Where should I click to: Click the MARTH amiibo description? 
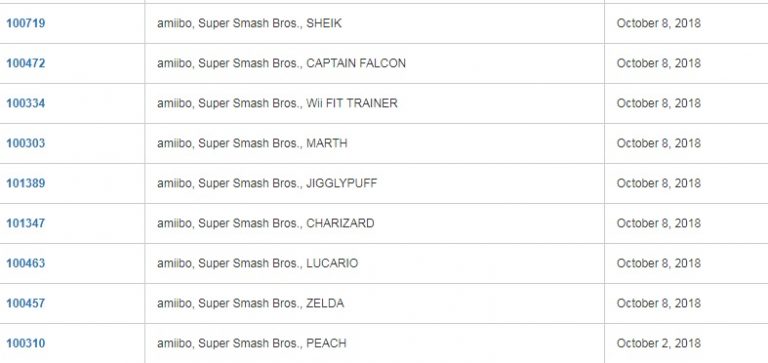pos(252,143)
